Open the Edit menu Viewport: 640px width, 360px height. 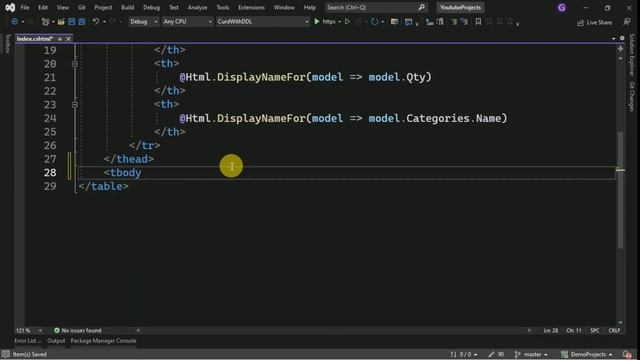coord(43,7)
